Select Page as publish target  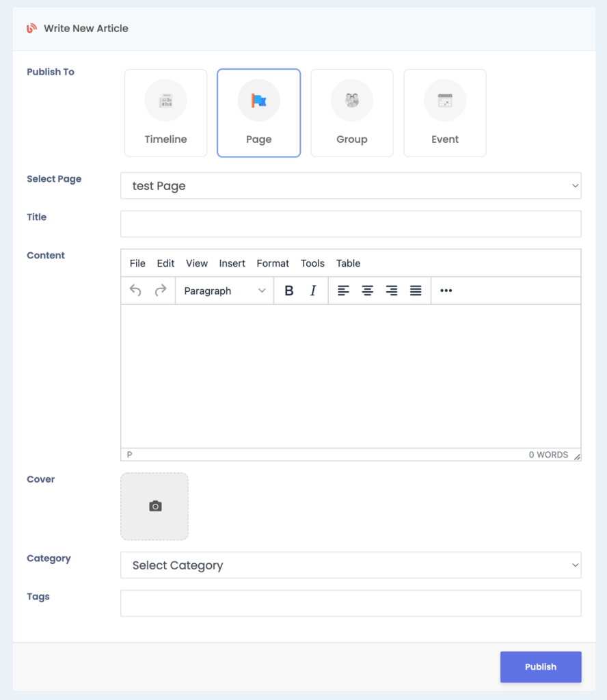259,113
